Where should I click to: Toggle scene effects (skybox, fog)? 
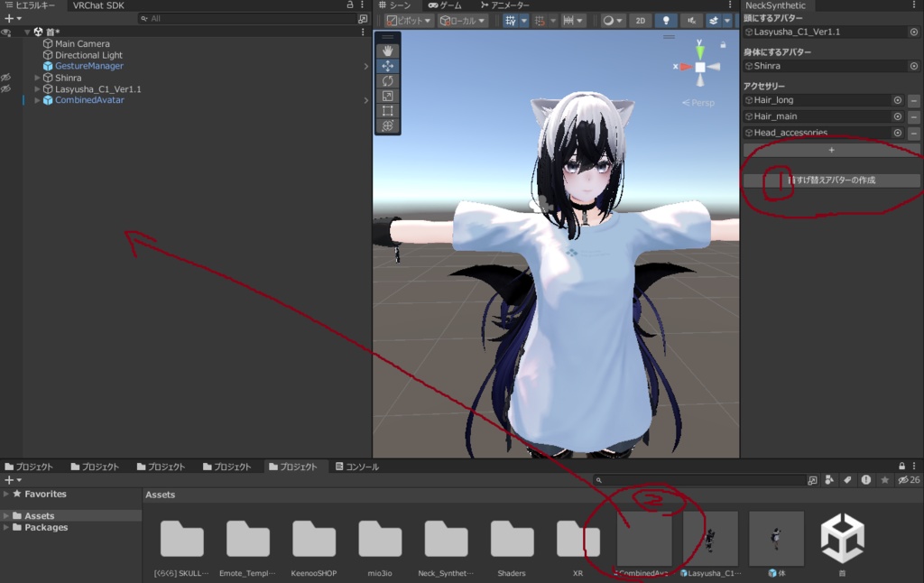[x=713, y=21]
